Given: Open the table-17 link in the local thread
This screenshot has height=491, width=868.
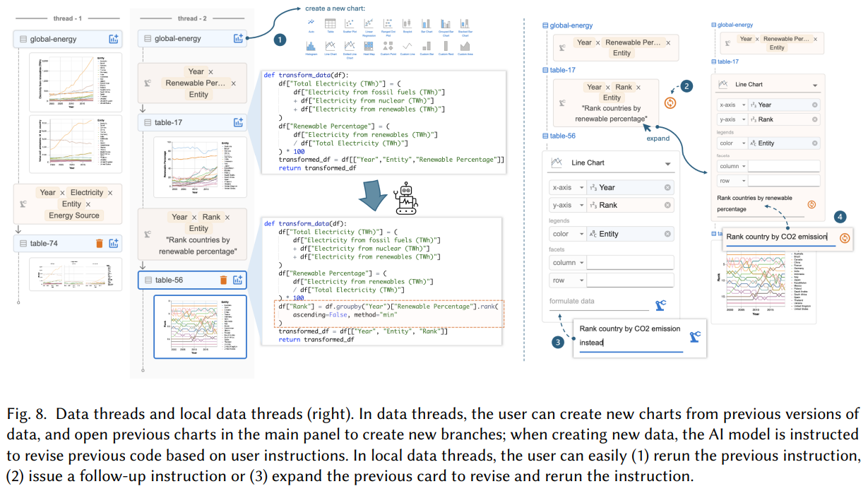Looking at the screenshot, I should [561, 70].
